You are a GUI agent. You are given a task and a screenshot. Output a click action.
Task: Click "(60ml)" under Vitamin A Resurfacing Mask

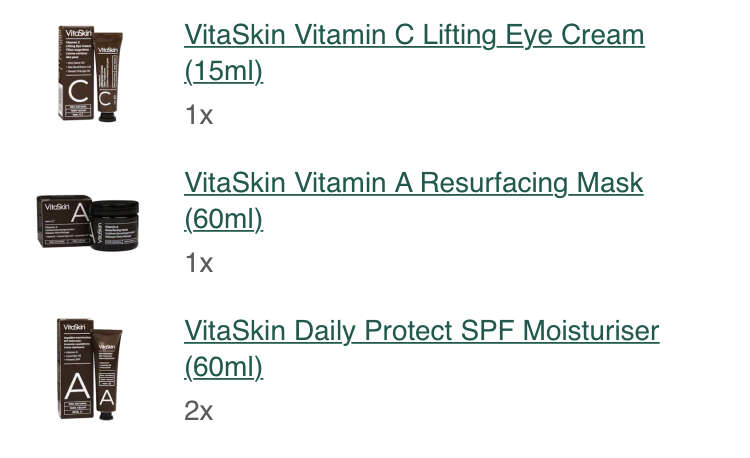coord(223,219)
